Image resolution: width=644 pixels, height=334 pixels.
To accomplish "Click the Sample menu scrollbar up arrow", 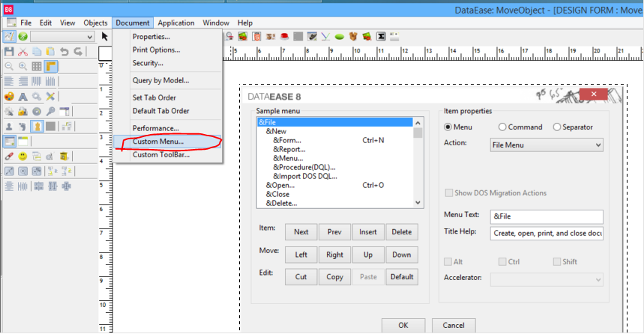I will click(418, 123).
